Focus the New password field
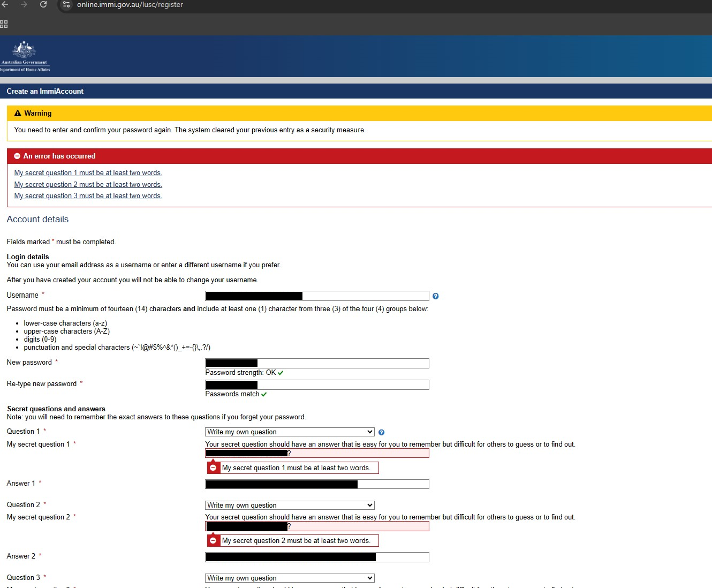The image size is (712, 588). tap(343, 364)
